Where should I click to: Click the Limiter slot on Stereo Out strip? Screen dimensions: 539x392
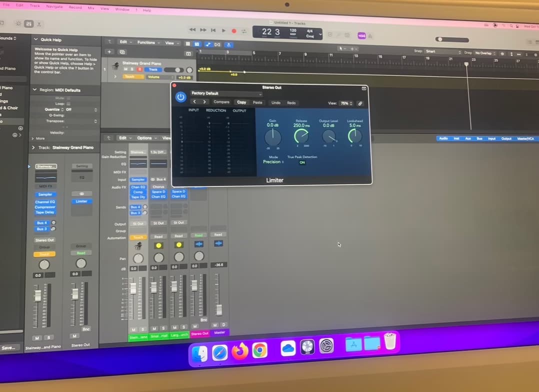(x=81, y=201)
